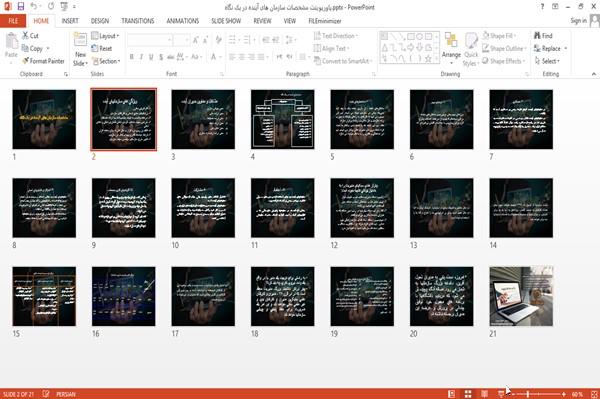Collapse the ribbon with chevron
600x399 pixels.
point(593,74)
